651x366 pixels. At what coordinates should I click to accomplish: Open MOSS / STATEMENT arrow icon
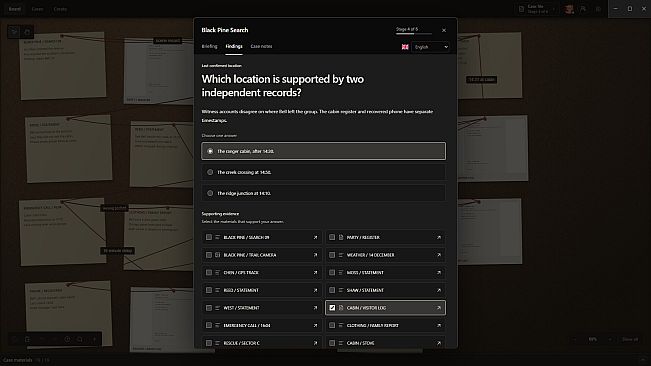[x=438, y=273]
